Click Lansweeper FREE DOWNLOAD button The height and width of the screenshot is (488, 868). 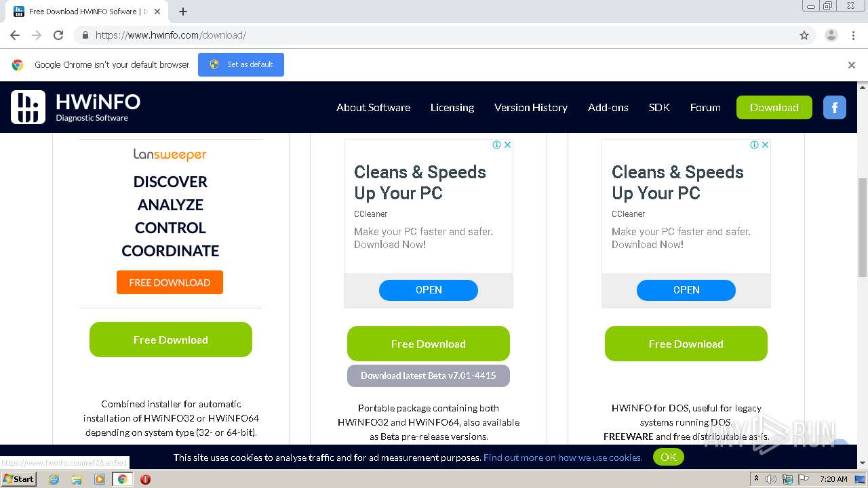pos(170,283)
